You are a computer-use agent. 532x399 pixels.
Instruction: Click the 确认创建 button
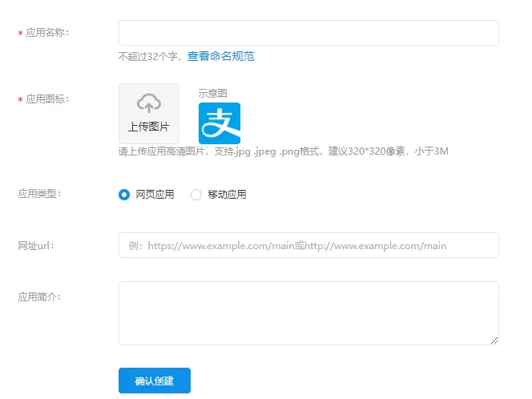pyautogui.click(x=155, y=381)
